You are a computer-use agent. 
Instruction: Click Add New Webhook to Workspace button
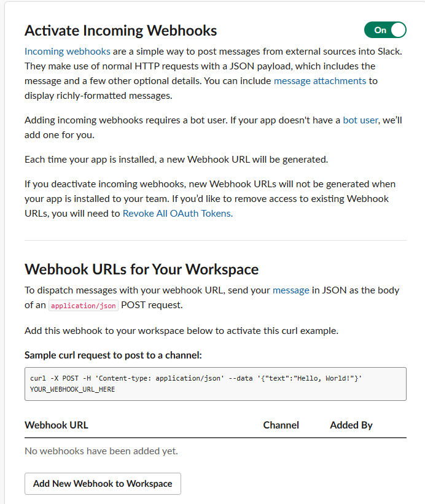103,483
